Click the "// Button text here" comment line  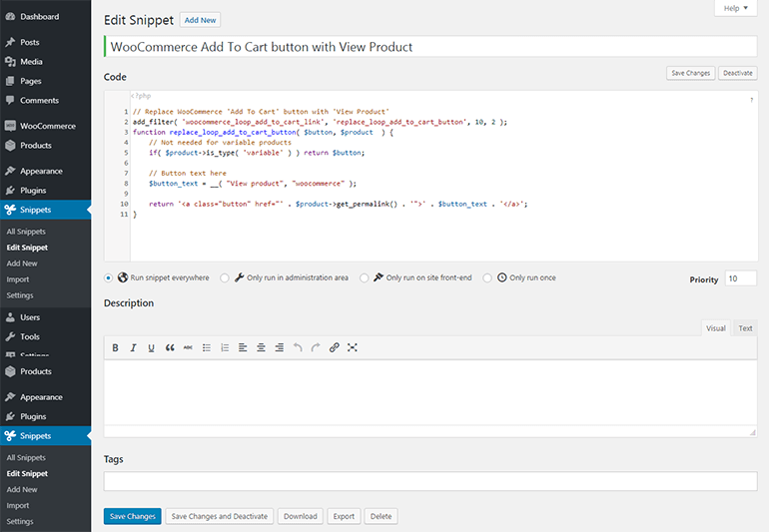188,173
